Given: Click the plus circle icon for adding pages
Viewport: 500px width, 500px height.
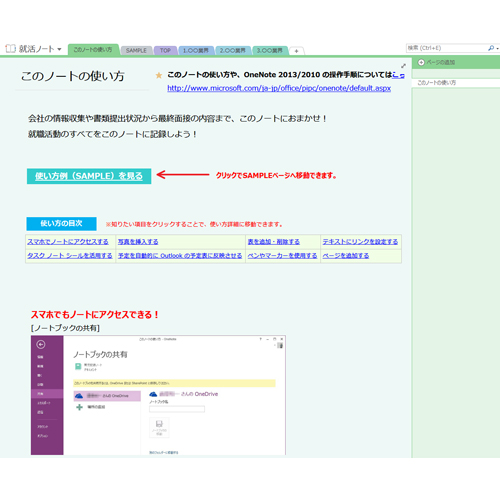Looking at the screenshot, I should 421,62.
